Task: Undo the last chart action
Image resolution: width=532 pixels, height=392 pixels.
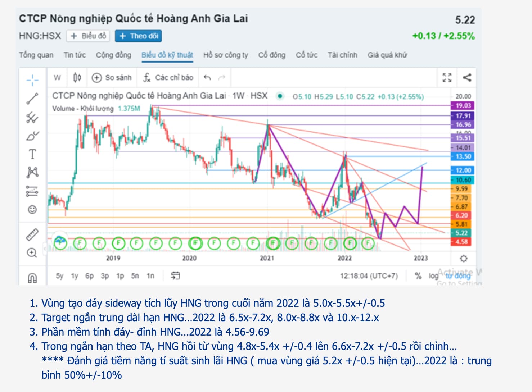Action: pyautogui.click(x=207, y=77)
